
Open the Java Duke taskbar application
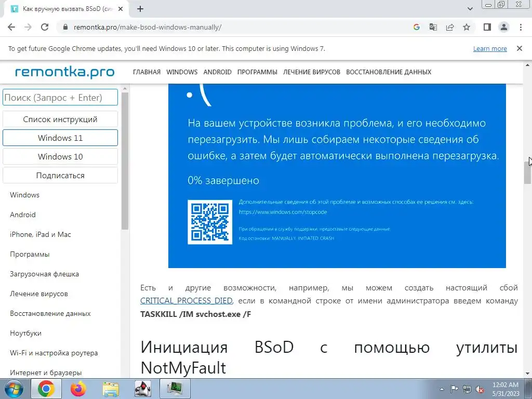tap(143, 389)
